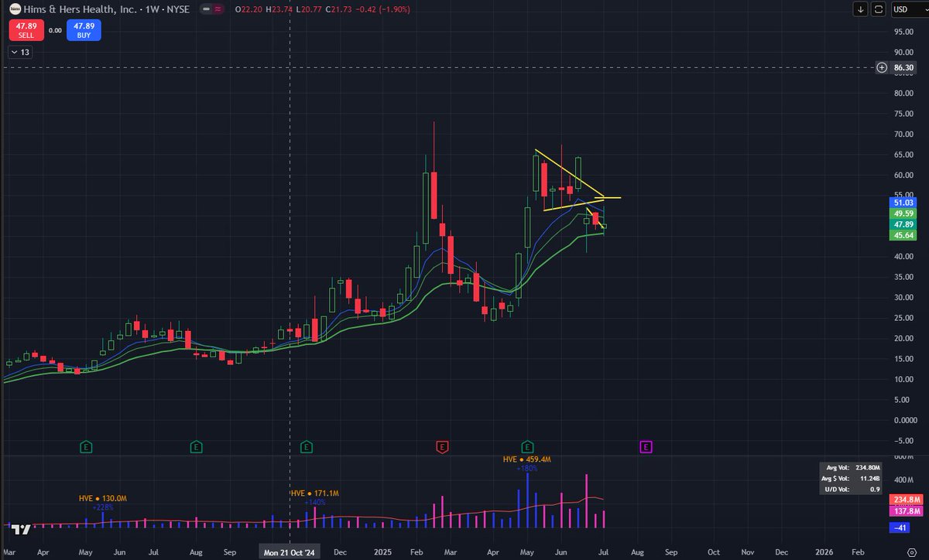
Task: Click the HVE 459.4M volume annotation
Action: [x=527, y=459]
